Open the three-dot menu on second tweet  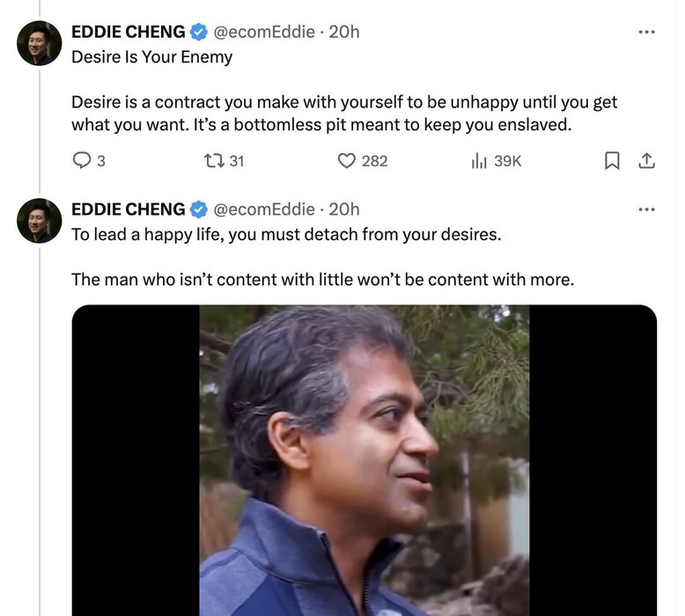[646, 209]
